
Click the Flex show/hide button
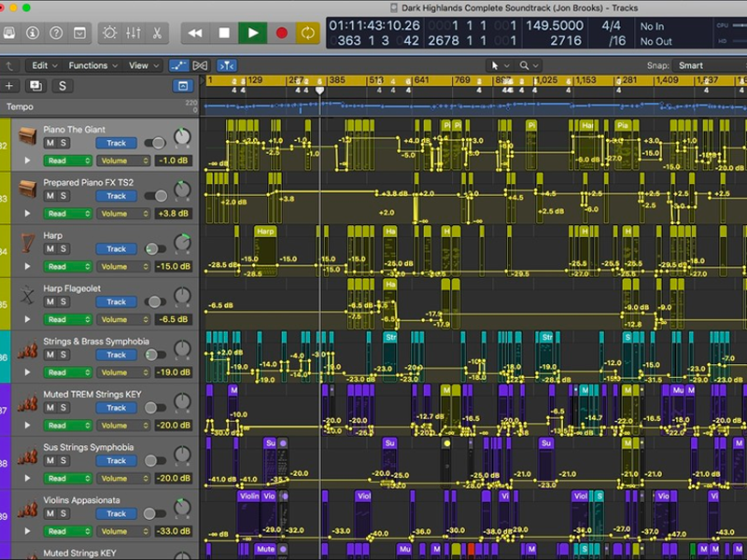point(200,65)
